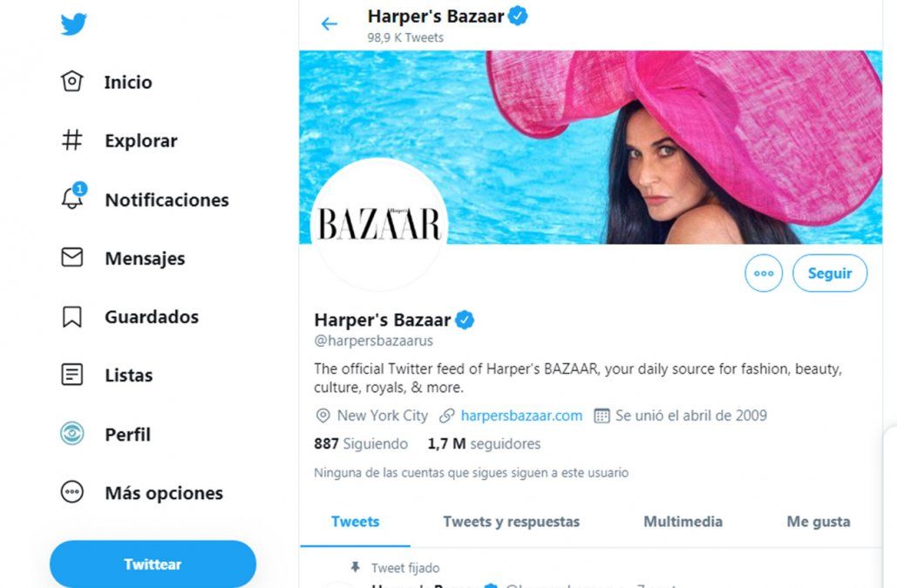Open the Perfil avatar icon
This screenshot has width=897, height=588.
pos(72,433)
